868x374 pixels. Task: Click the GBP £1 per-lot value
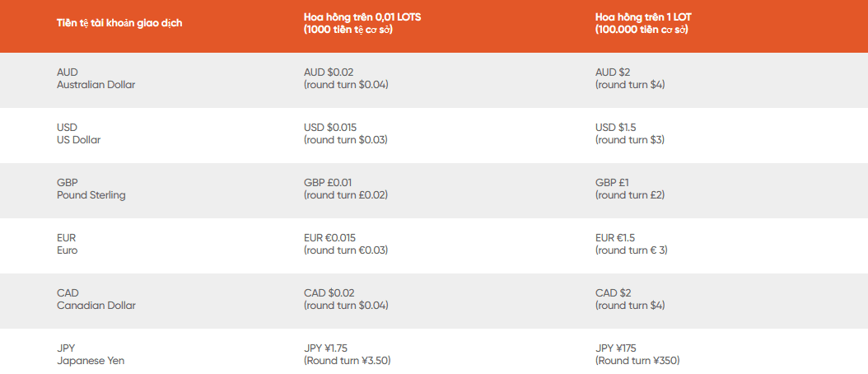click(612, 182)
